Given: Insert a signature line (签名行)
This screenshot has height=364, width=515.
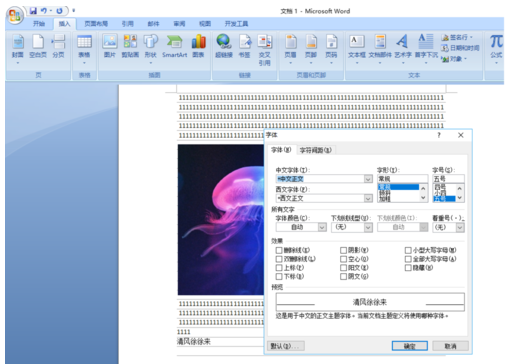Looking at the screenshot, I should [457, 37].
